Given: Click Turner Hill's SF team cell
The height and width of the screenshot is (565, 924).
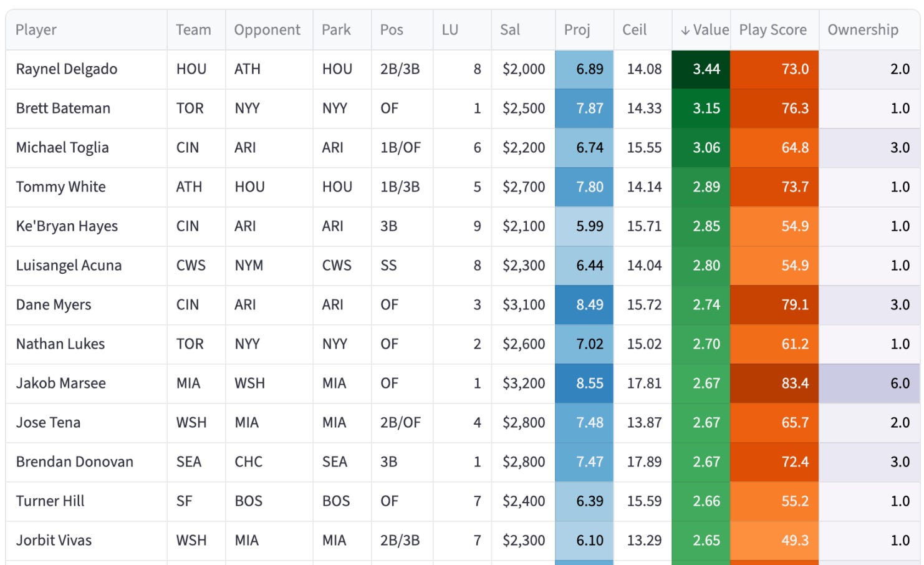Looking at the screenshot, I should [x=196, y=501].
